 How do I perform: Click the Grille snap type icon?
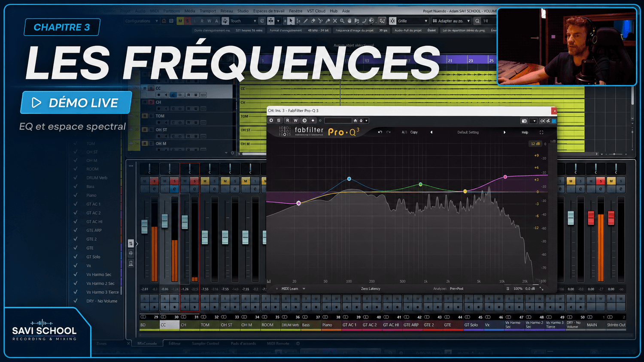392,21
